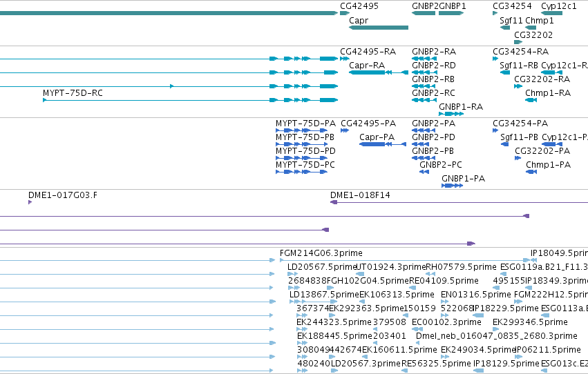Select the EK244323.5prime EST
588x374 pixels.
tap(302, 329)
